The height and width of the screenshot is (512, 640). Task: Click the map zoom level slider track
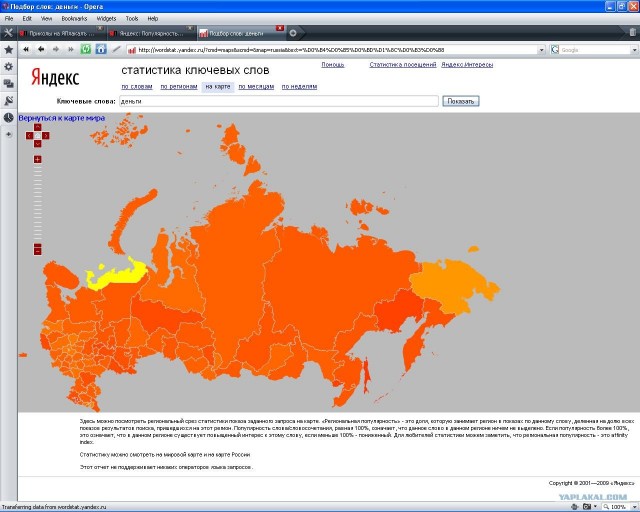pos(38,203)
